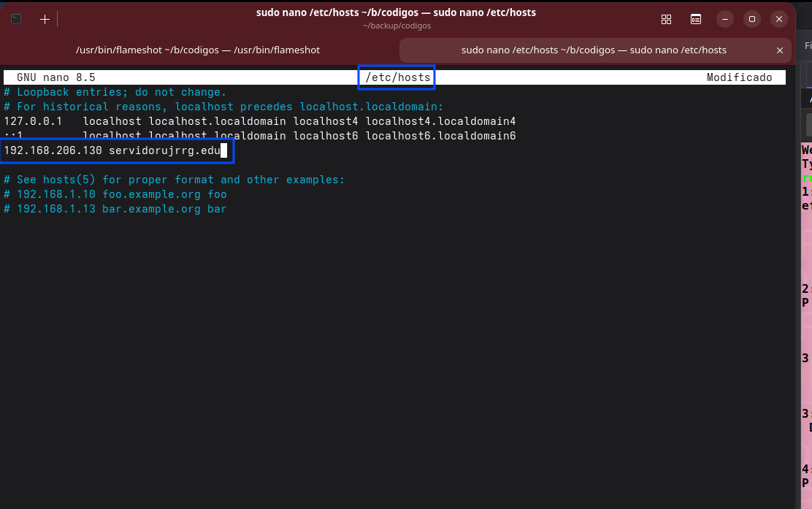Viewport: 812px width, 509px height.
Task: Close the sudo nano /etc/hosts tab
Action: (779, 50)
